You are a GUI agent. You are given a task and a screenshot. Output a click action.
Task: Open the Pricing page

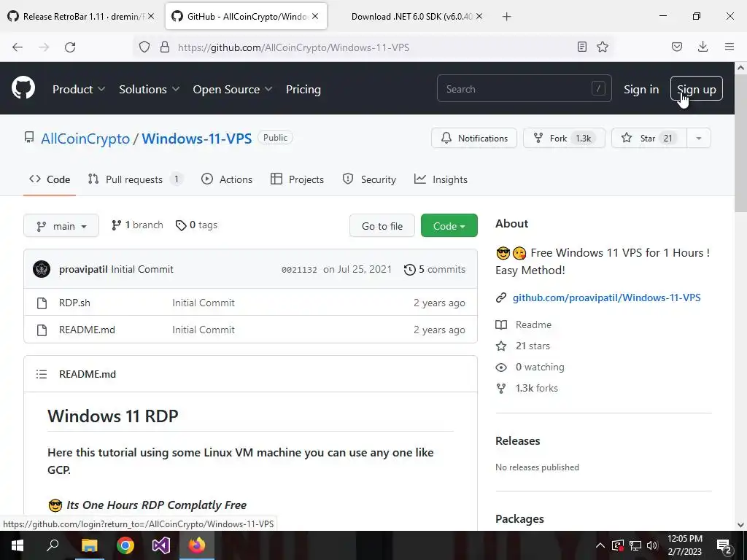[303, 89]
